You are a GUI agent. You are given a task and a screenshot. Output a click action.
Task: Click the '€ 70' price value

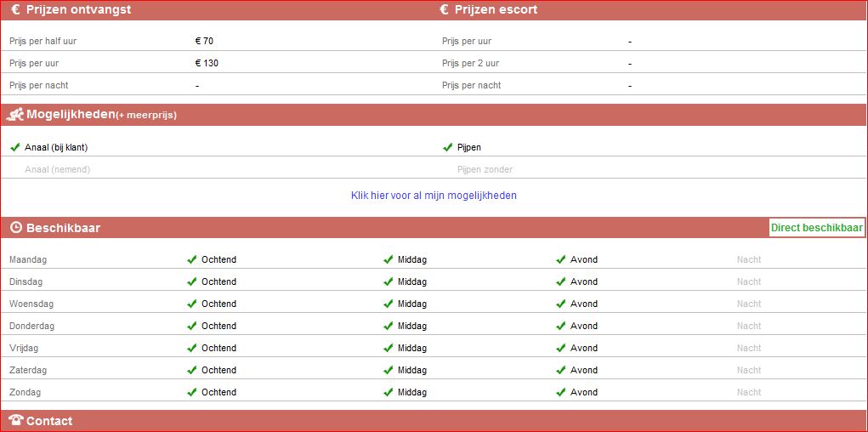[x=204, y=41]
